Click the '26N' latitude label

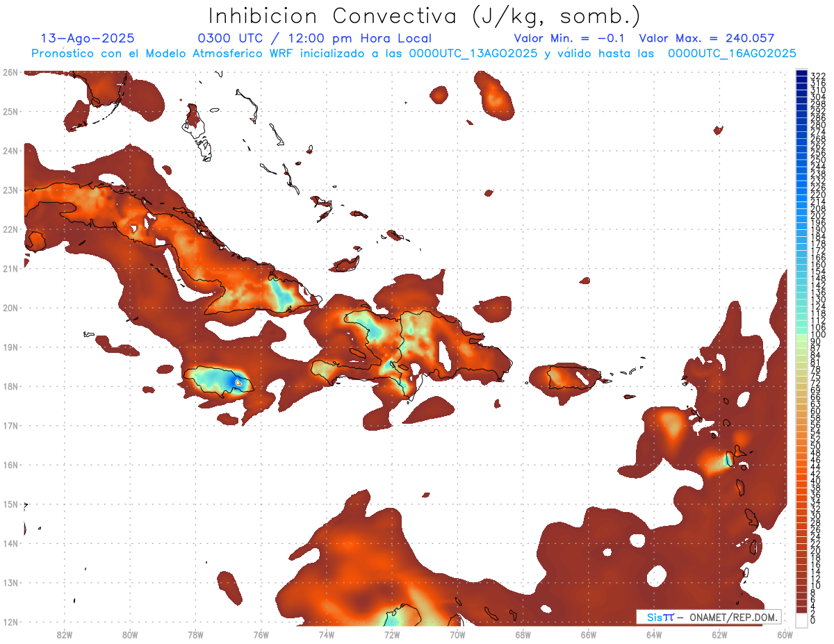10,72
